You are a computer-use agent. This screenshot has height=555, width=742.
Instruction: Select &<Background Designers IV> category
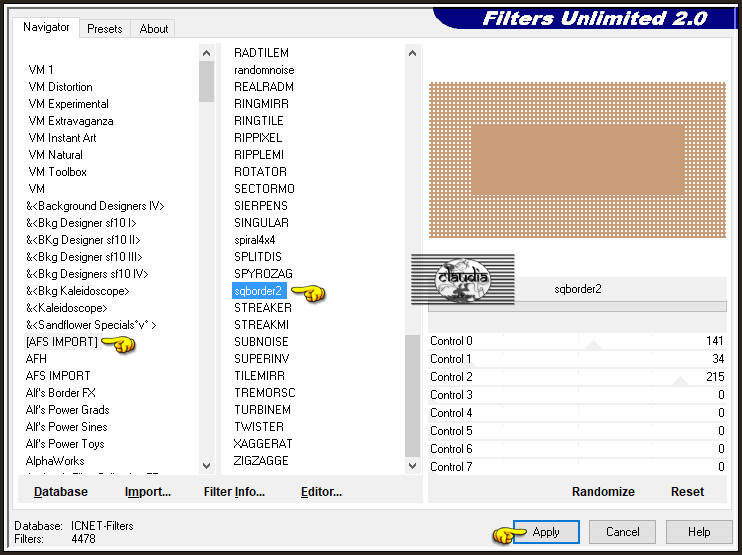(x=95, y=206)
